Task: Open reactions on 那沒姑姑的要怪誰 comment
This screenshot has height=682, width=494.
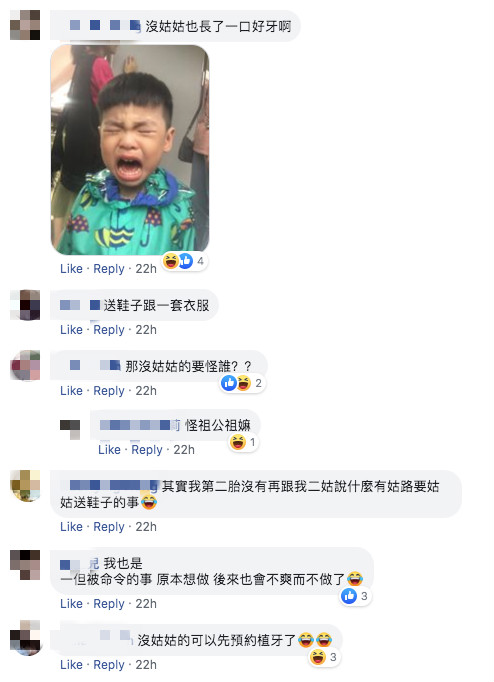Action: click(243, 383)
